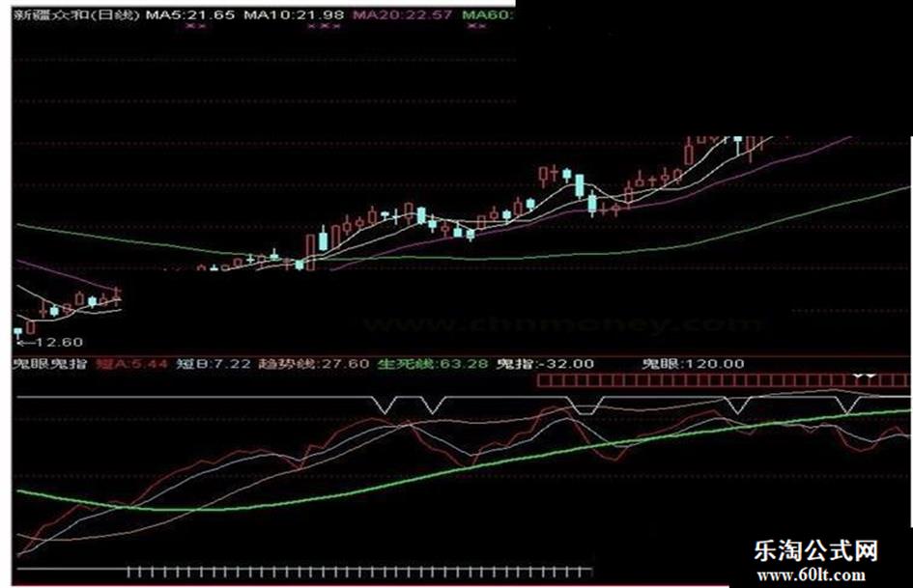
Task: Click the 12.60 lowest price marker label
Action: click(x=59, y=342)
